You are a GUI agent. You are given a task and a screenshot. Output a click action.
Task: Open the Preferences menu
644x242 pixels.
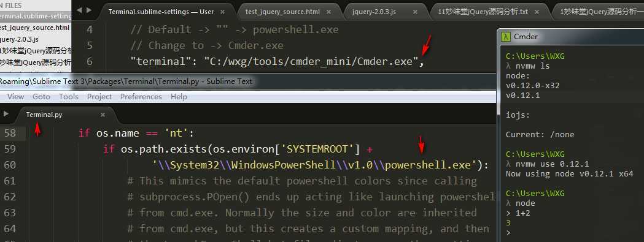click(x=141, y=97)
